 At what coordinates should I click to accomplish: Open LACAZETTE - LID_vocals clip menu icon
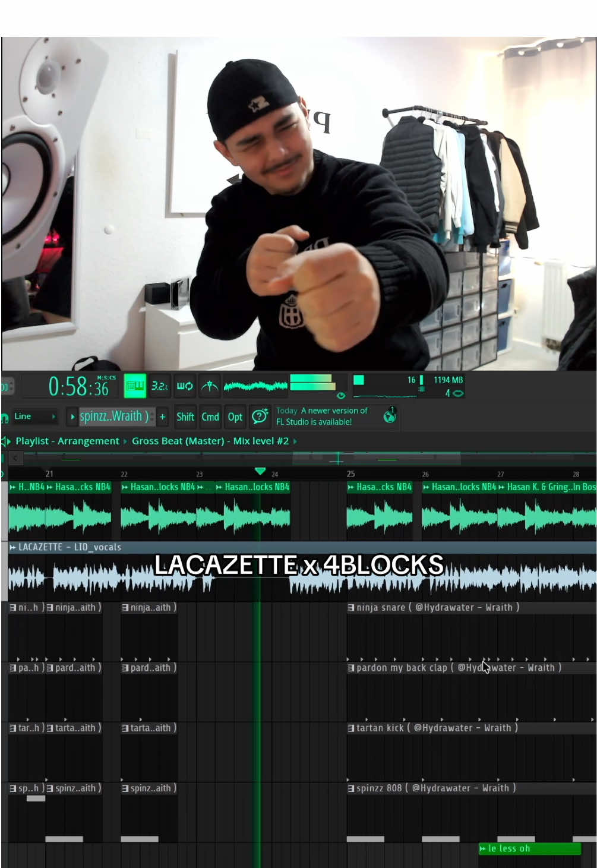(x=12, y=547)
